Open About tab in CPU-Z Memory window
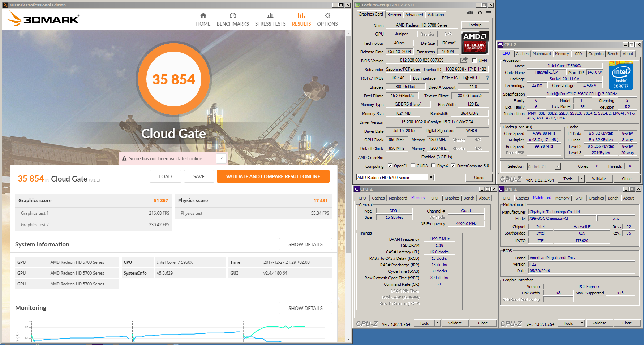Viewport: 644px width, 345px height. (x=484, y=198)
